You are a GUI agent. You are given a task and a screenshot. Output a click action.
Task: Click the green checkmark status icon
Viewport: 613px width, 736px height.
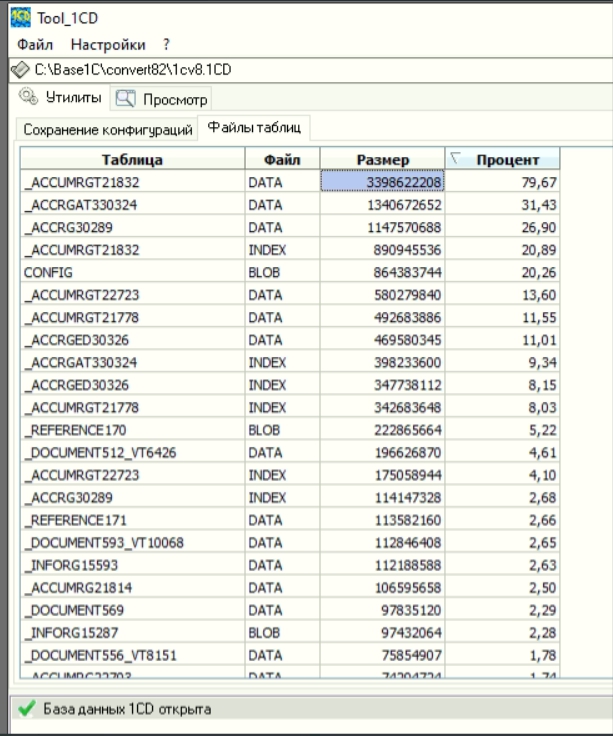pyautogui.click(x=26, y=709)
